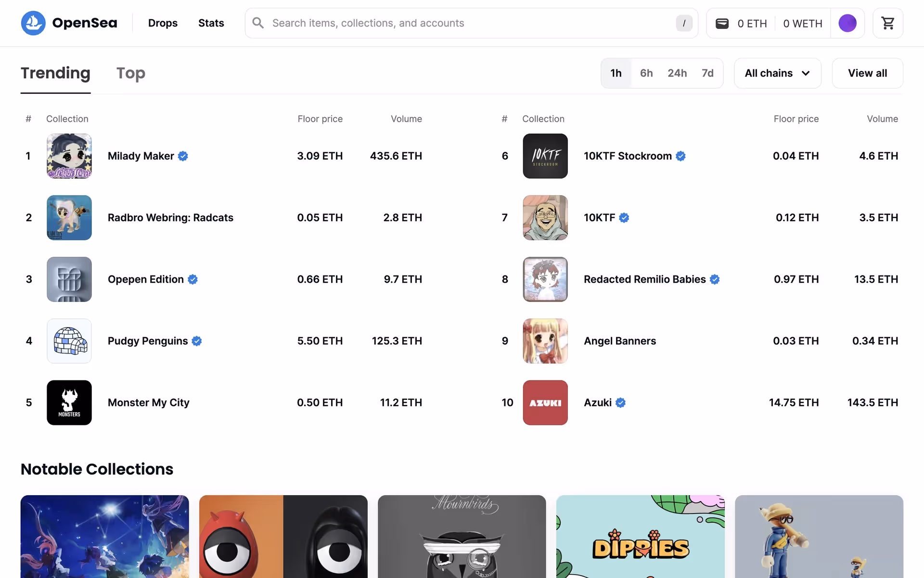Click the wallet icon beside ETH balance

722,23
